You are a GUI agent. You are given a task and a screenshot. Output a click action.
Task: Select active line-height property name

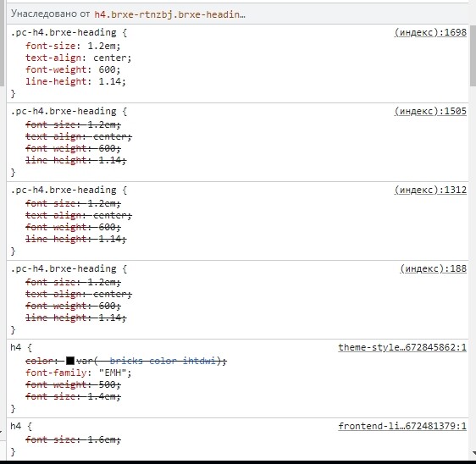pyautogui.click(x=56, y=81)
